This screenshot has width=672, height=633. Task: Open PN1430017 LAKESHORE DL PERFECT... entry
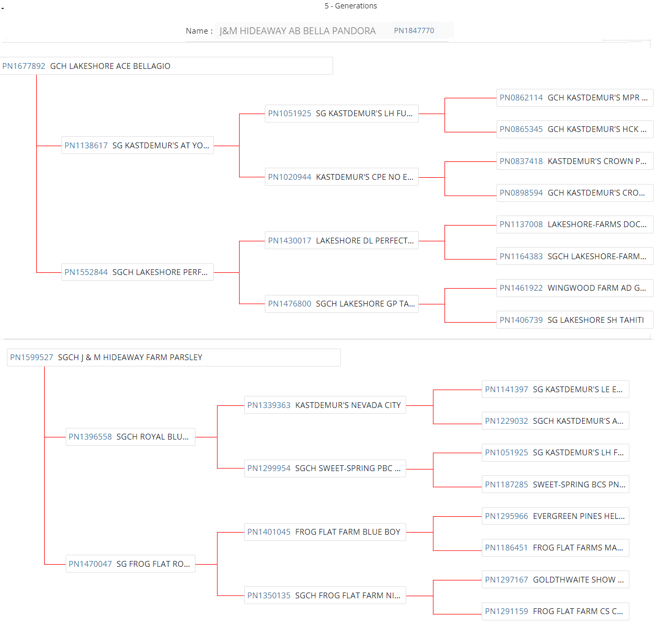click(341, 241)
